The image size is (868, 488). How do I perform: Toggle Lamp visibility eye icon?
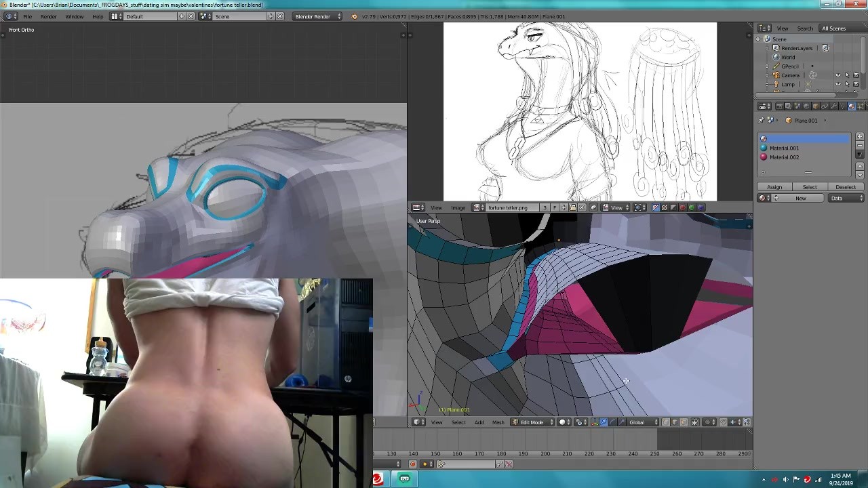838,84
